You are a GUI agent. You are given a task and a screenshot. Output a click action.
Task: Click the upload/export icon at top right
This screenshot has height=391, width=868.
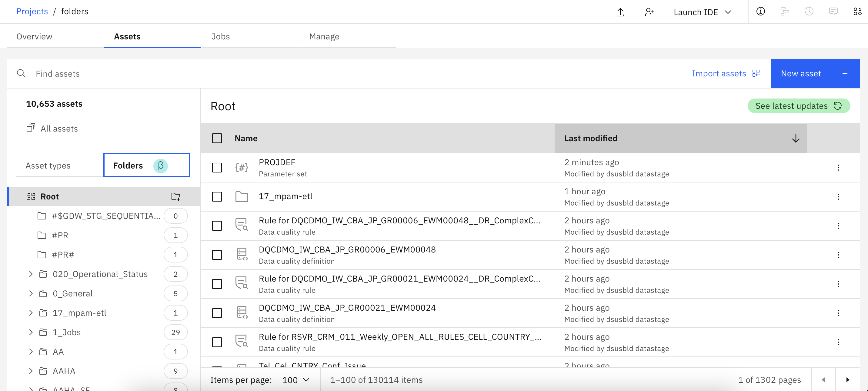[620, 11]
